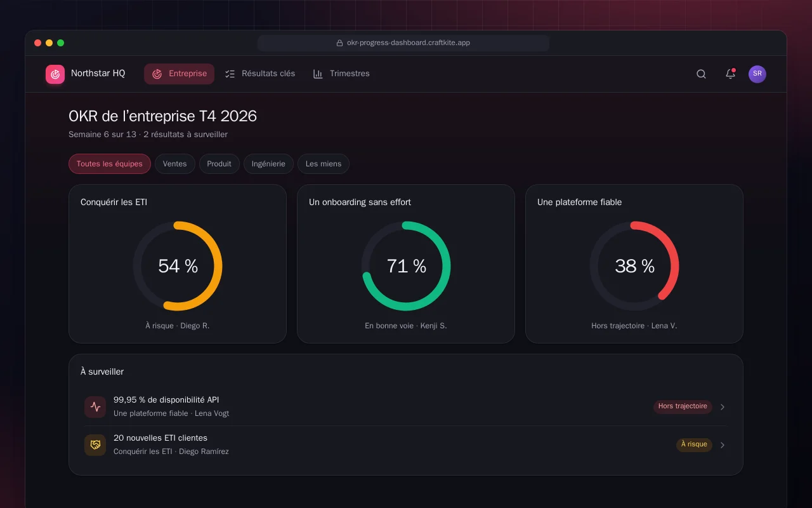Show only Les miens objectives
The height and width of the screenshot is (508, 812).
tap(324, 164)
